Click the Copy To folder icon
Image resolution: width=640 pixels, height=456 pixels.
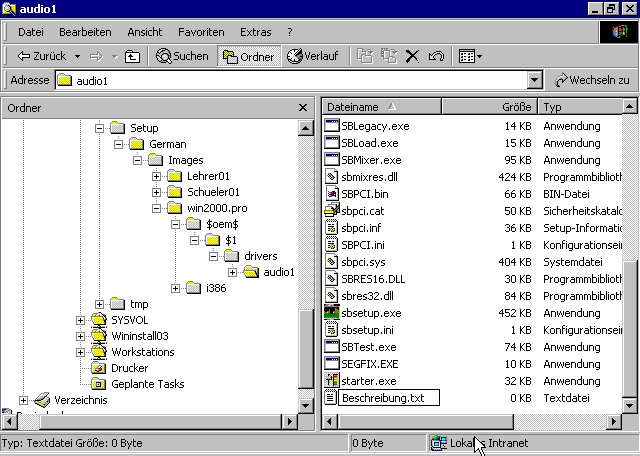pos(389,56)
